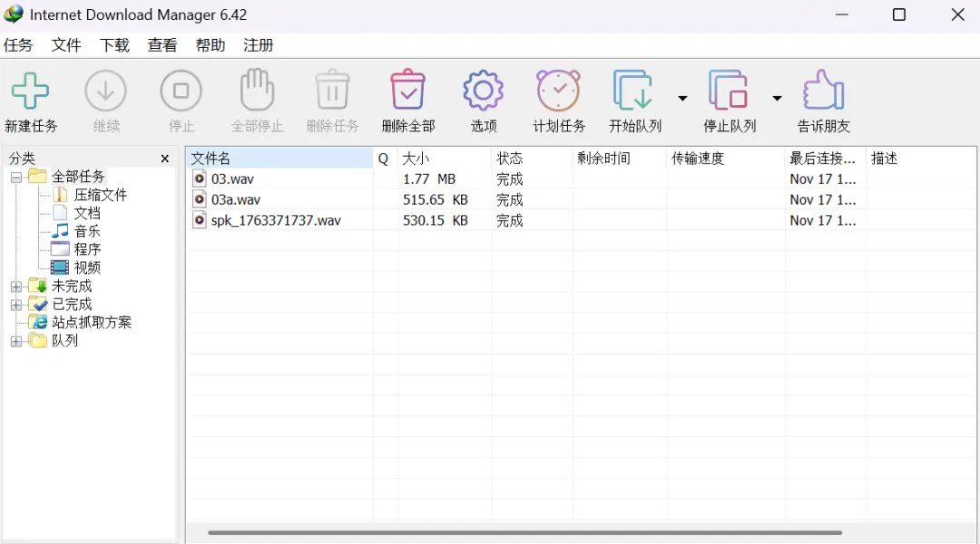This screenshot has width=980, height=544.
Task: Sort by the 状态 column header
Action: point(531,159)
